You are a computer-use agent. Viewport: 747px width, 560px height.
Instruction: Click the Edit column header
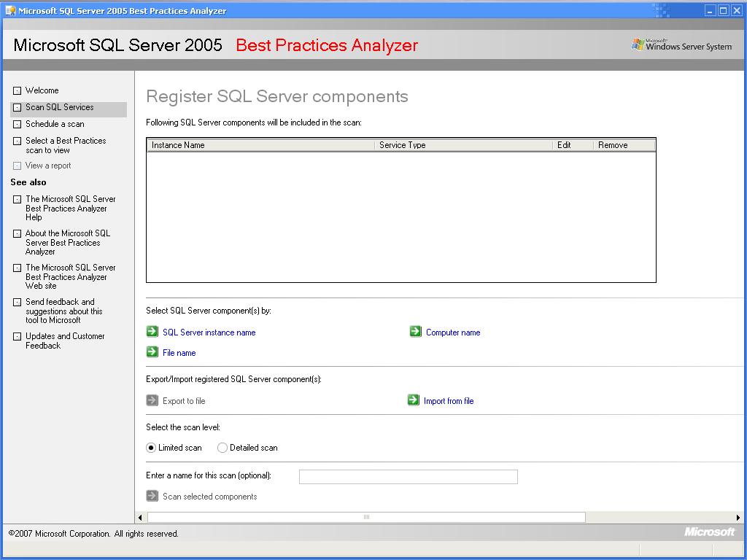[x=573, y=145]
